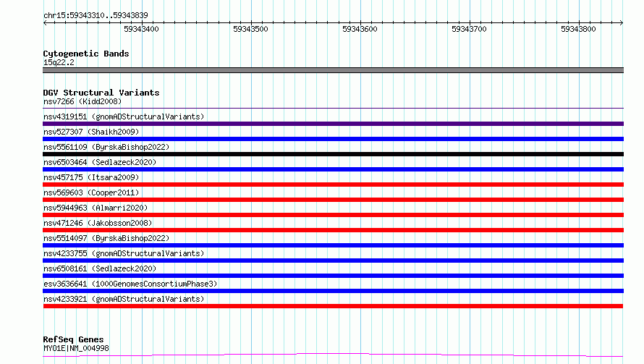The width and height of the screenshot is (644, 364).
Task: Click the thin purple line under nsv7266
Action: 333,108
